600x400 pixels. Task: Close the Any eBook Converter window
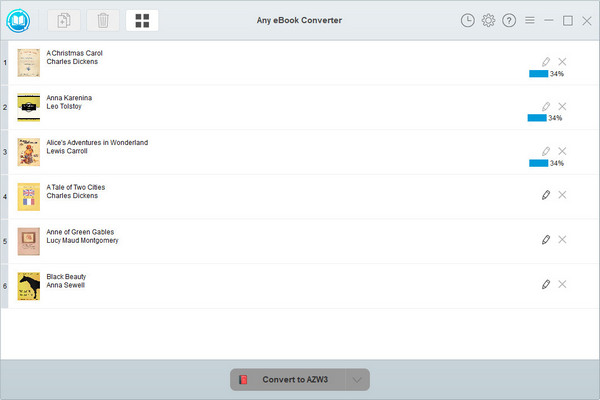(587, 20)
